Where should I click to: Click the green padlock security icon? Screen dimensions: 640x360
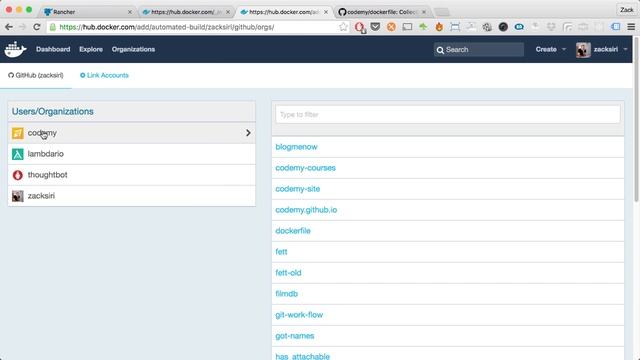53,27
